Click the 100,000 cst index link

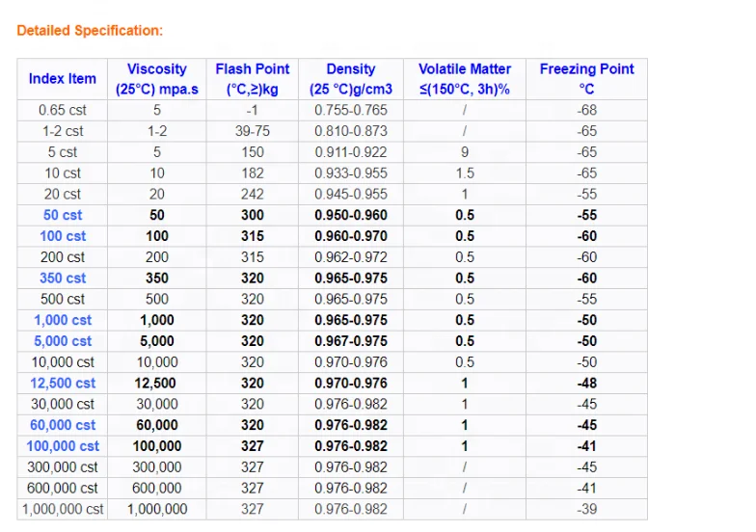[63, 446]
